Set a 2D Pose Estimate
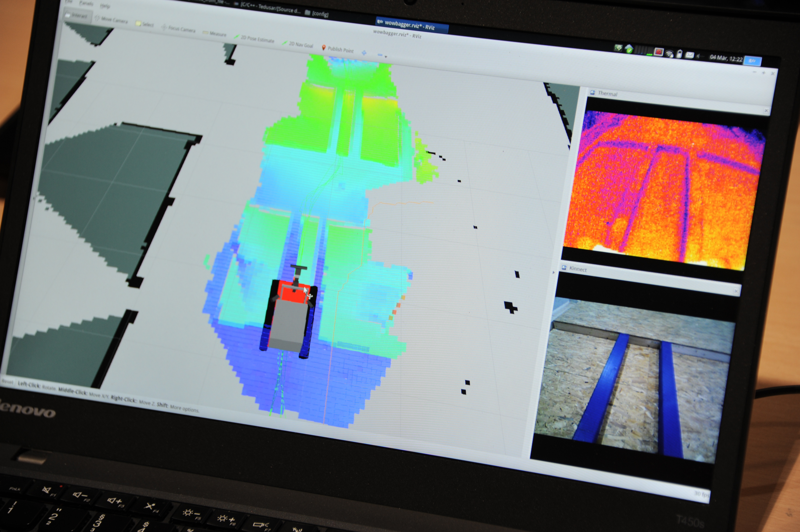This screenshot has height=532, width=800. (254, 38)
